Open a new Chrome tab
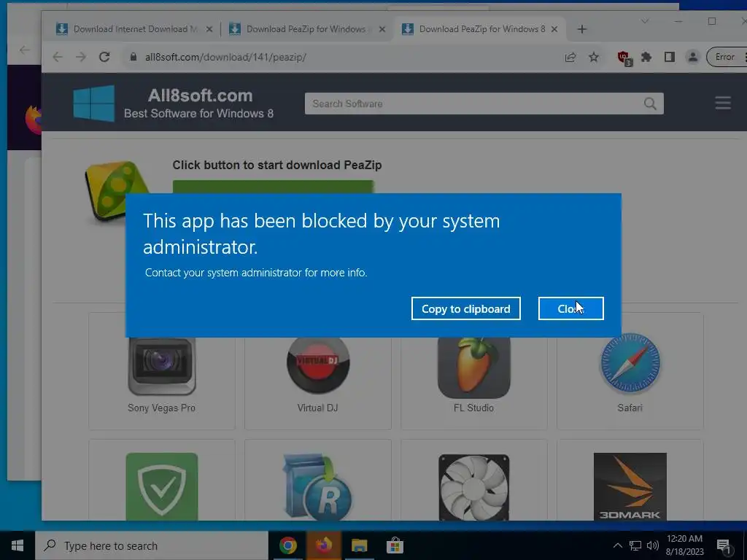Image resolution: width=747 pixels, height=560 pixels. pyautogui.click(x=581, y=29)
